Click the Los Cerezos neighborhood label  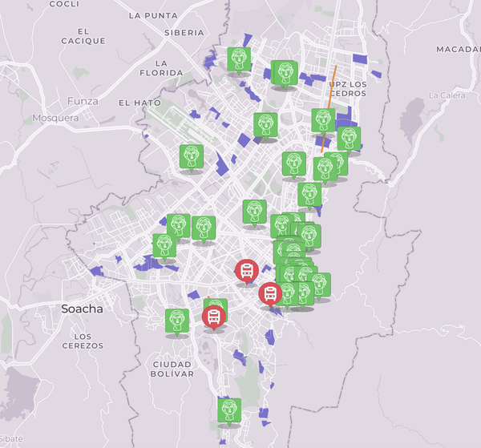83,341
